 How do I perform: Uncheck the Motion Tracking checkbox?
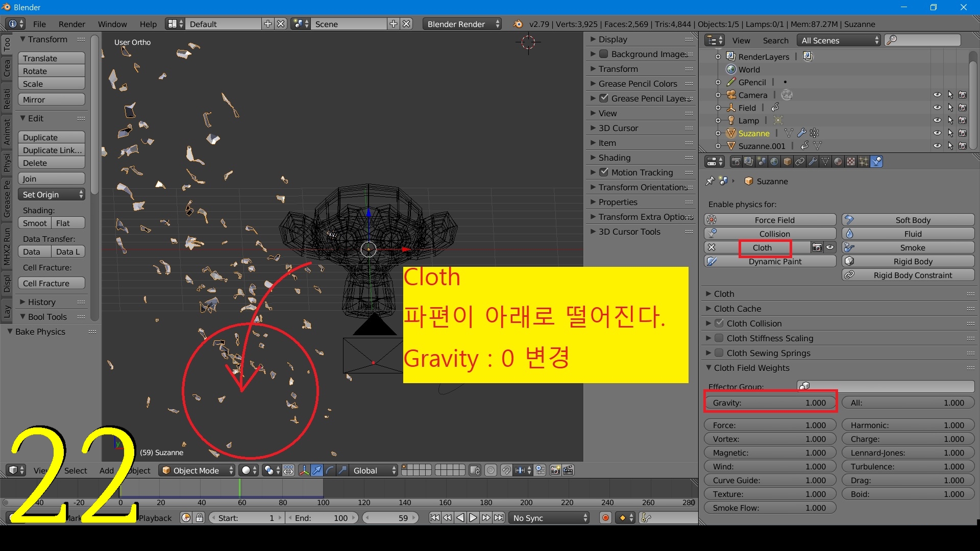pos(604,172)
